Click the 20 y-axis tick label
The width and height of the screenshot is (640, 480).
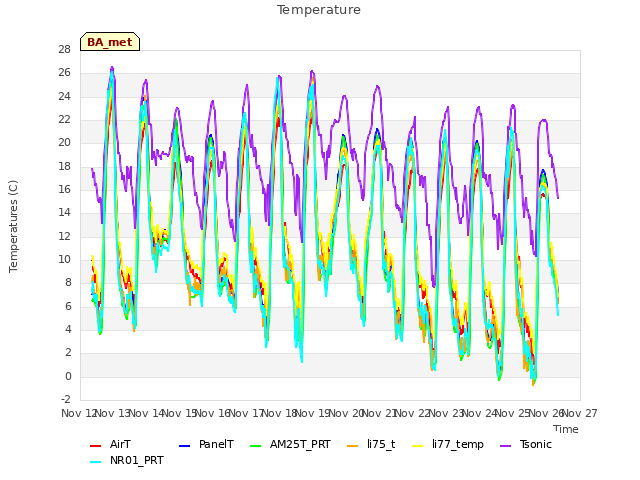coord(64,143)
